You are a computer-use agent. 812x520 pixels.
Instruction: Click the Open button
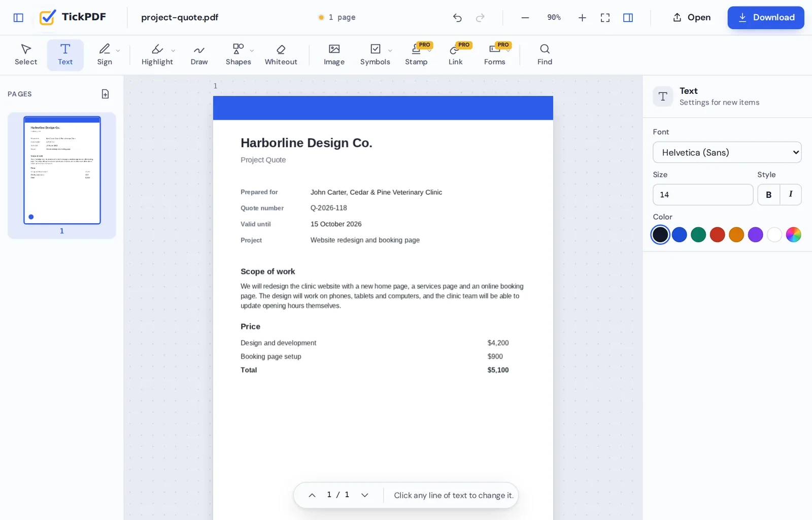(692, 18)
